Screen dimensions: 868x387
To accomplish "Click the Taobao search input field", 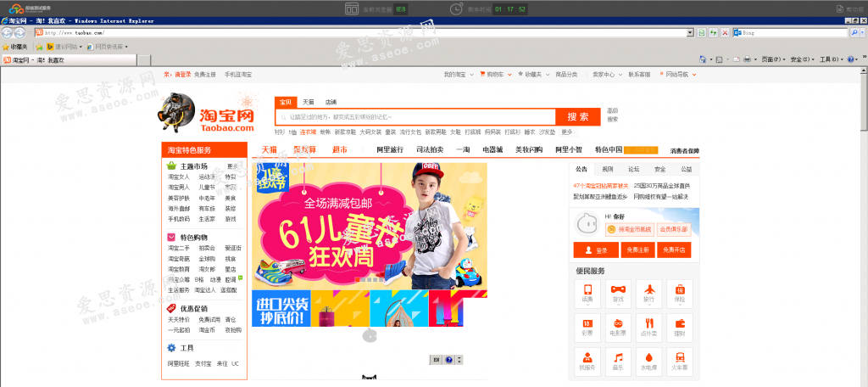I will [x=415, y=117].
